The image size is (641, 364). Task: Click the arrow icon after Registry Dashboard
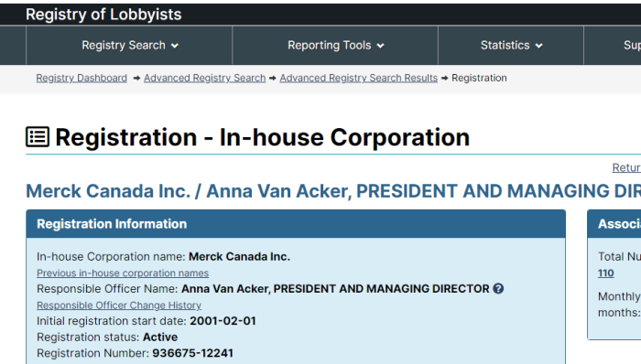click(x=136, y=78)
